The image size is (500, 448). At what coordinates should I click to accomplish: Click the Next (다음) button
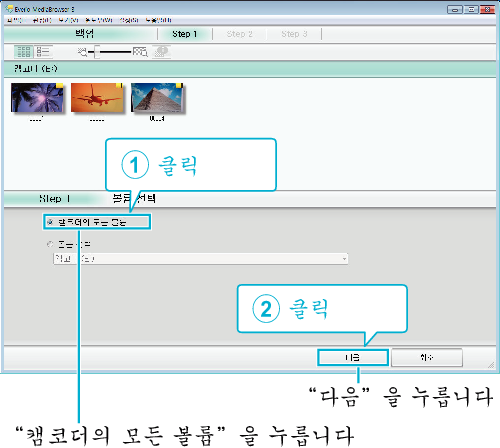pyautogui.click(x=353, y=358)
